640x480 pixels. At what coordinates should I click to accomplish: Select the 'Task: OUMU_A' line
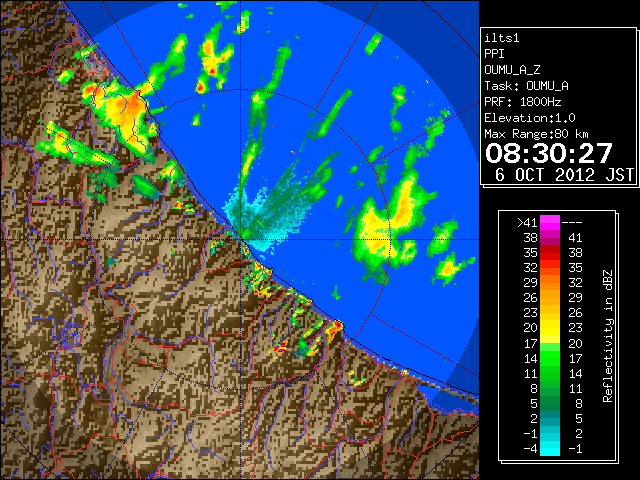click(526, 86)
